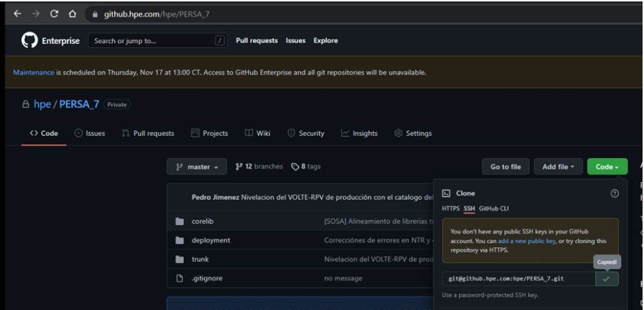This screenshot has height=310, width=644.
Task: Click the padlock icon in address bar
Action: (96, 14)
